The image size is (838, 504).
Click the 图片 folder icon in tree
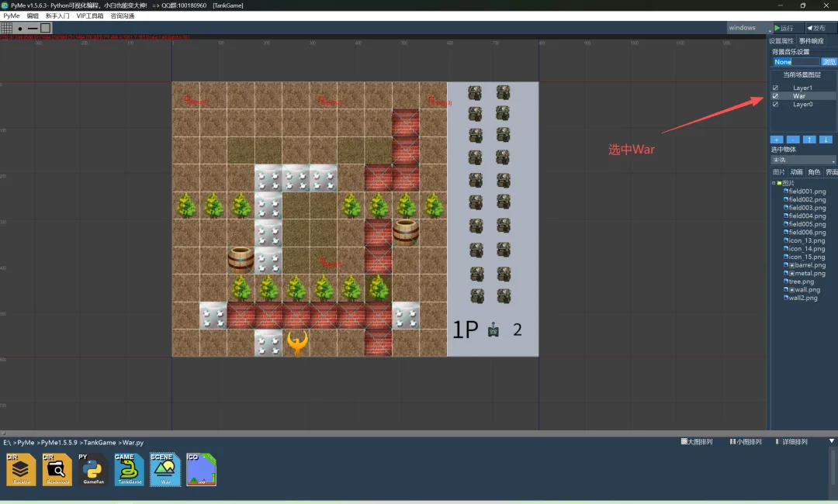779,183
